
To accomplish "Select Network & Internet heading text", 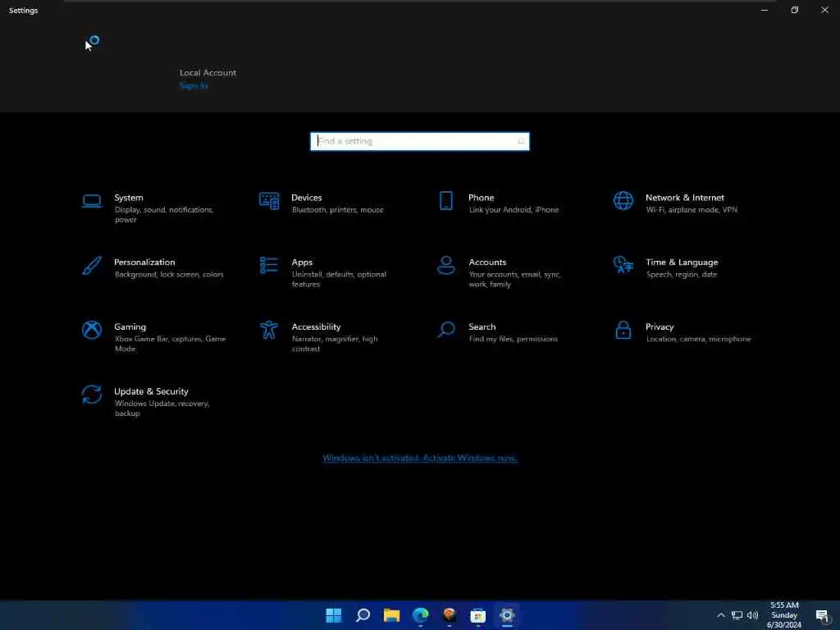I will click(685, 198).
